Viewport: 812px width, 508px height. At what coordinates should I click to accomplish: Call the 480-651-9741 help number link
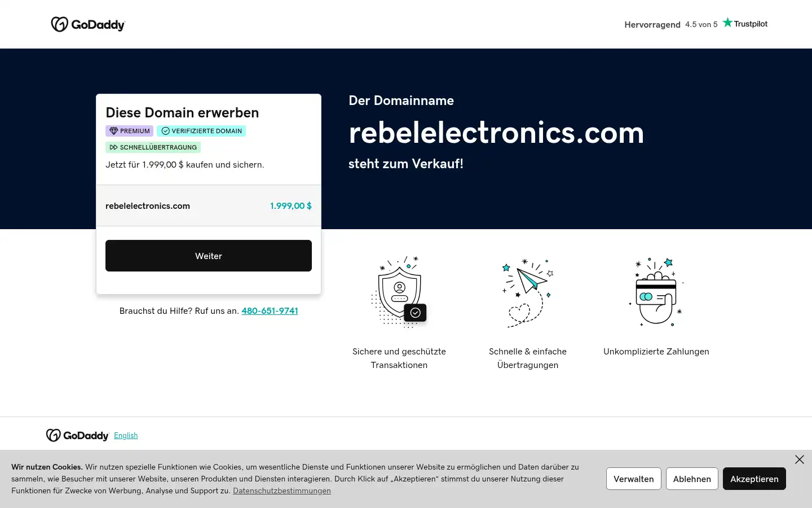(270, 311)
